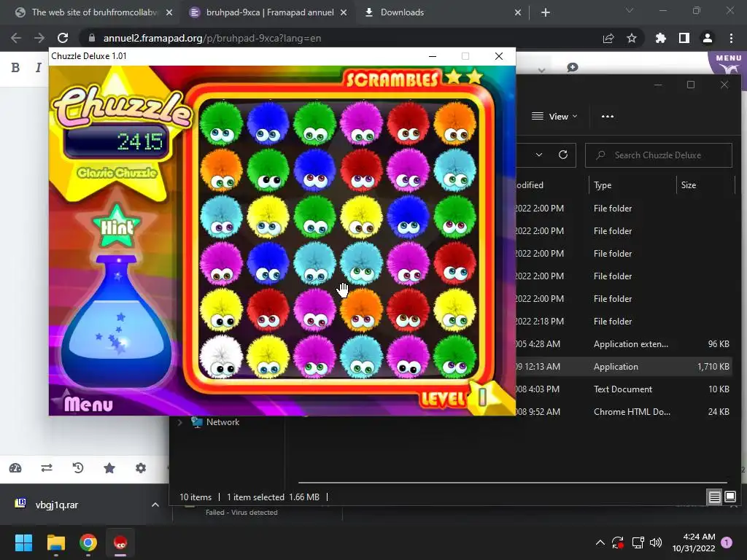Open Framapad settings gear icon
Image resolution: width=747 pixels, height=560 pixels.
point(141,468)
